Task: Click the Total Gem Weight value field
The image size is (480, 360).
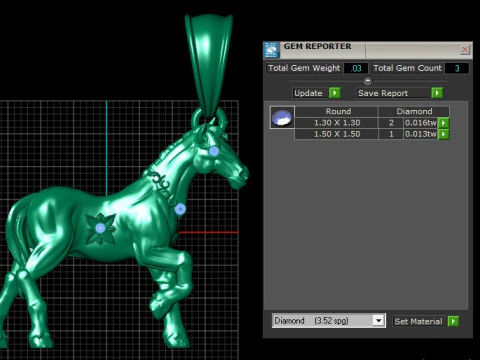Action: click(x=356, y=68)
